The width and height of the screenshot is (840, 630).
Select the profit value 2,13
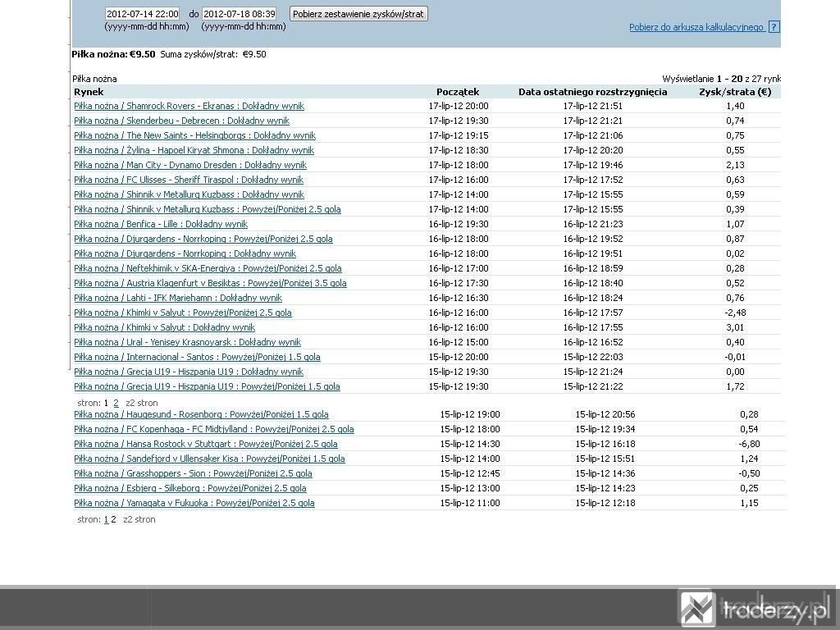coord(735,165)
